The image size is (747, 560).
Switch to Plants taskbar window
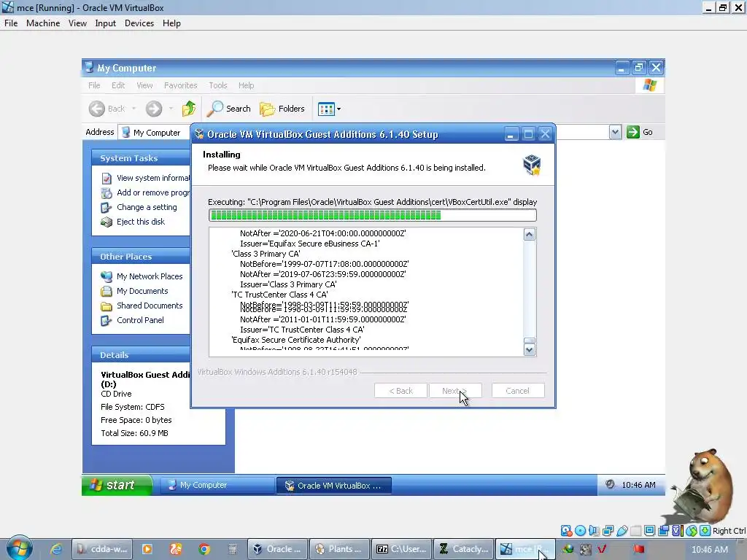point(339,549)
